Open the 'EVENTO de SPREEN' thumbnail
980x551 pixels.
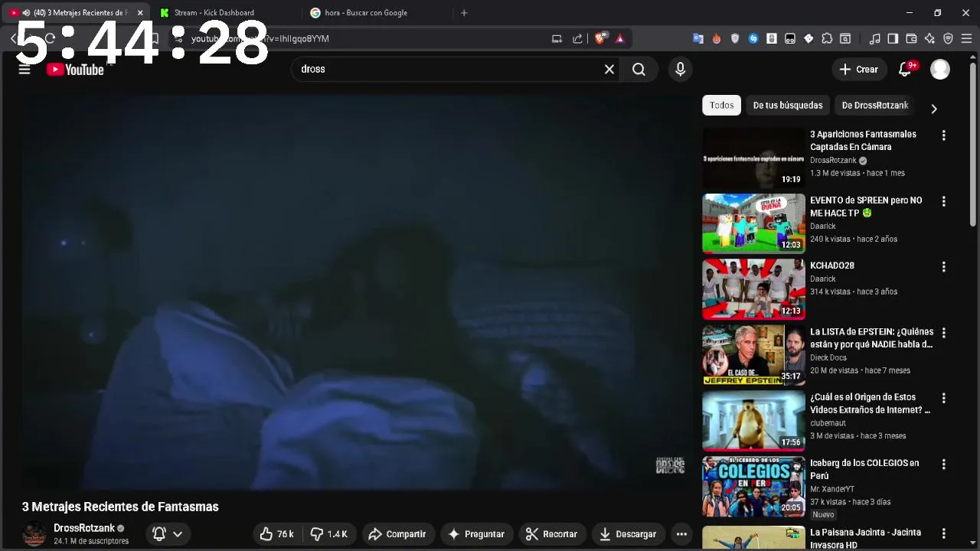click(x=753, y=223)
